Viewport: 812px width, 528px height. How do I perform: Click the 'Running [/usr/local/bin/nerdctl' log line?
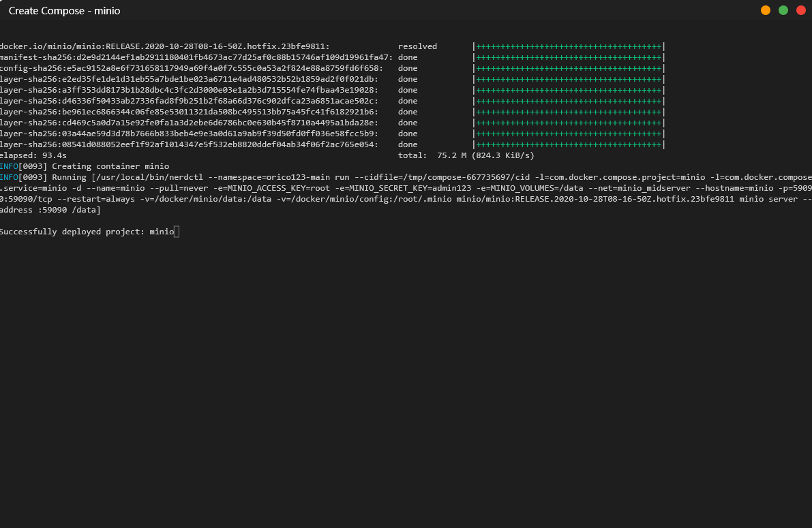pos(406,177)
